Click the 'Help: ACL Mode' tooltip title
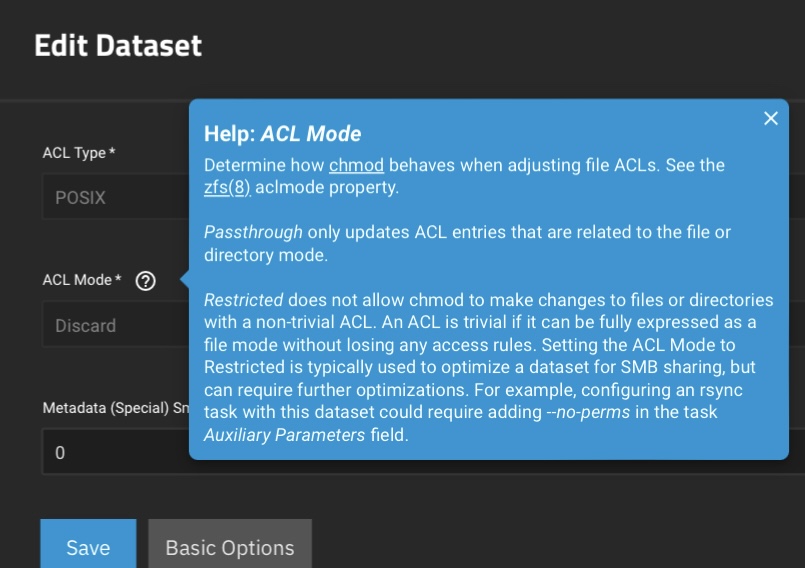Image resolution: width=805 pixels, height=568 pixels. pyautogui.click(x=283, y=134)
